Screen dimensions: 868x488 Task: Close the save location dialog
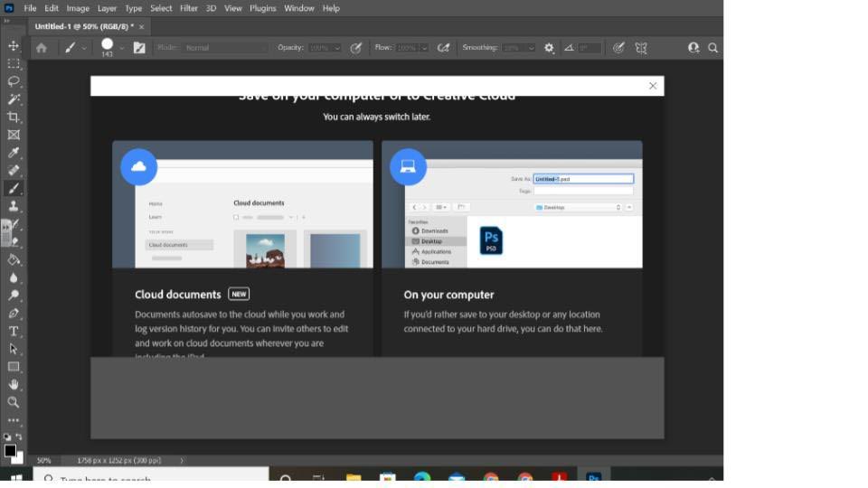[653, 86]
